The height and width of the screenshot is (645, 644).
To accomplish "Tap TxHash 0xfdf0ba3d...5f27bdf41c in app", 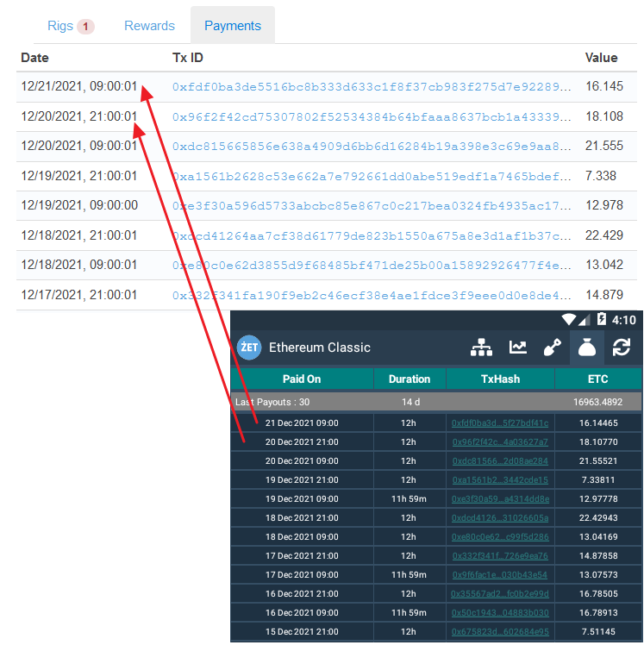I will click(x=500, y=423).
